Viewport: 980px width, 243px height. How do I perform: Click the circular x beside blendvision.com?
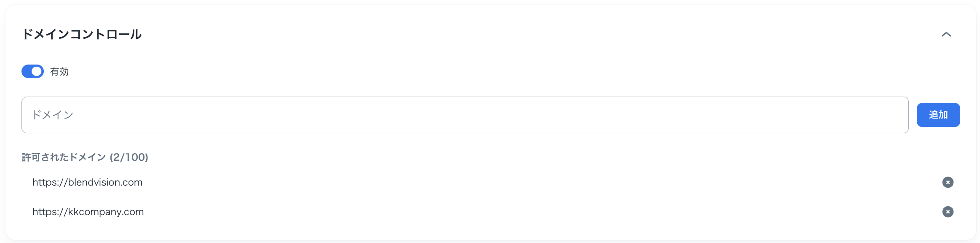[948, 182]
